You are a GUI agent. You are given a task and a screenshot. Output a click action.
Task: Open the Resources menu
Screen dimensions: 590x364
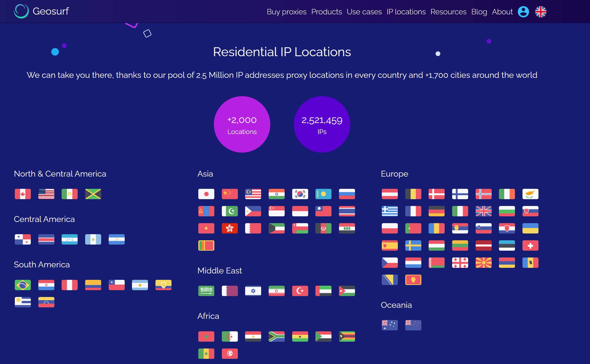point(448,12)
